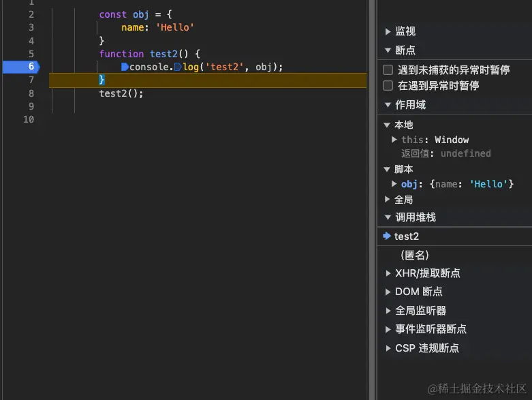Image resolution: width=532 pixels, height=400 pixels.
Task: Click the 返回值: undefined entry
Action: point(445,154)
